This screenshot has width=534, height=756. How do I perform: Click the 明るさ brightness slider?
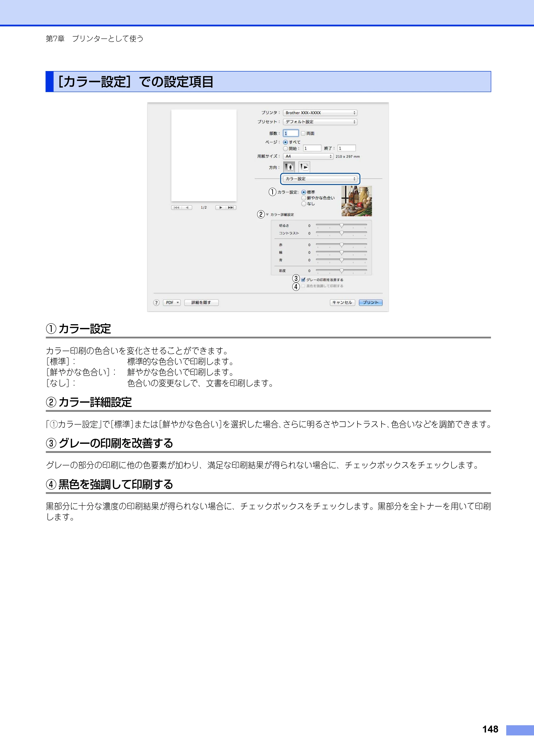pos(341,226)
